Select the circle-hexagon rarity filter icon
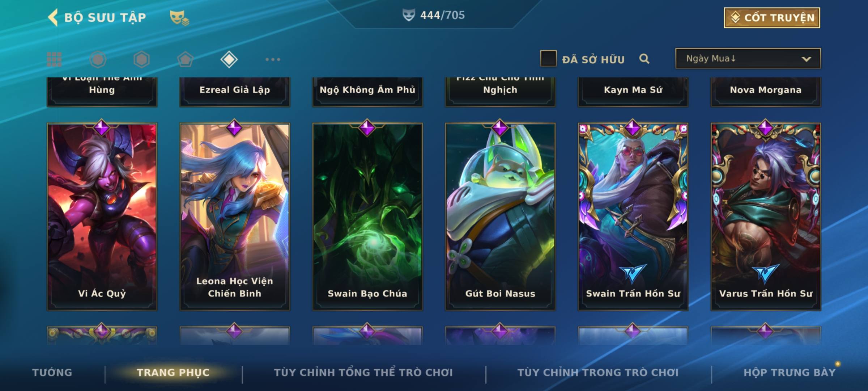This screenshot has height=391, width=868. 98,59
